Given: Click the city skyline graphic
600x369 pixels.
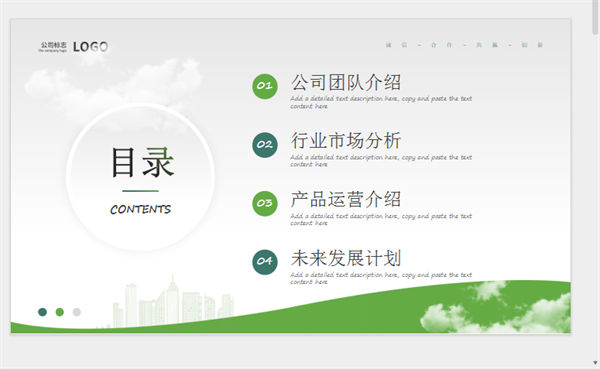Looking at the screenshot, I should pyautogui.click(x=173, y=301).
